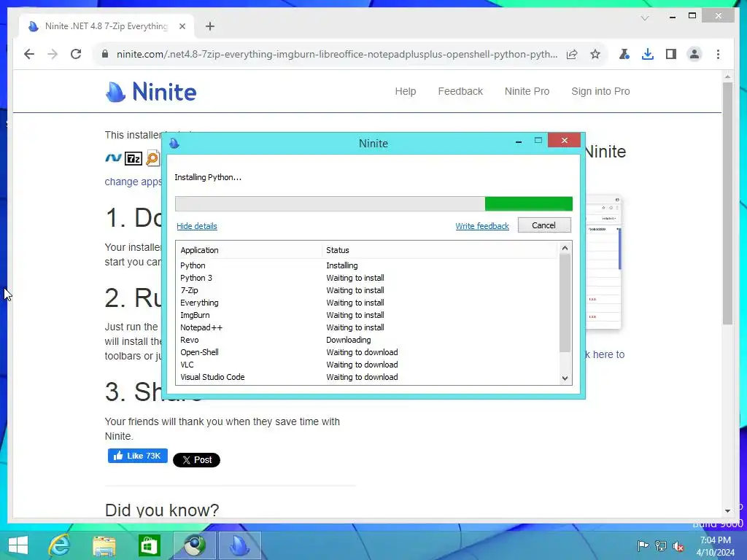747x560 pixels.
Task: Select the Open-Shell row
Action: pos(368,352)
